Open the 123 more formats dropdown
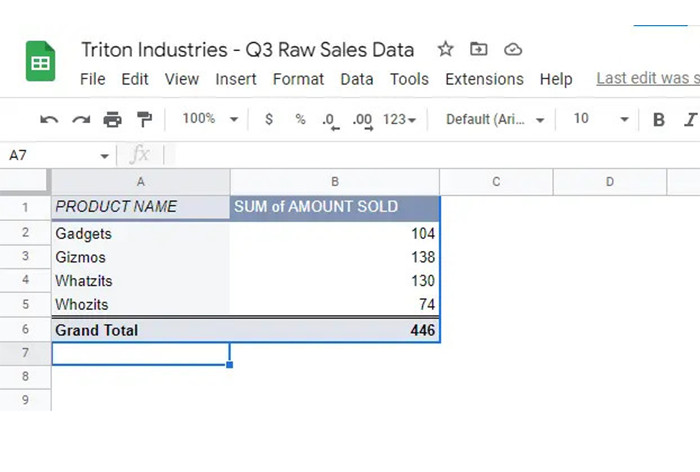Image resolution: width=700 pixels, height=472 pixels. click(400, 120)
